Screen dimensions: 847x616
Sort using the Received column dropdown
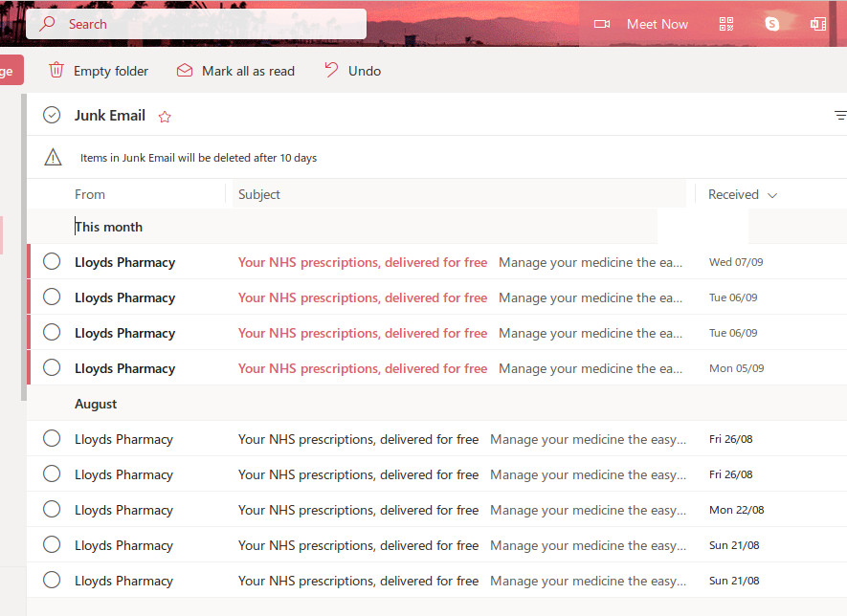[x=743, y=194]
